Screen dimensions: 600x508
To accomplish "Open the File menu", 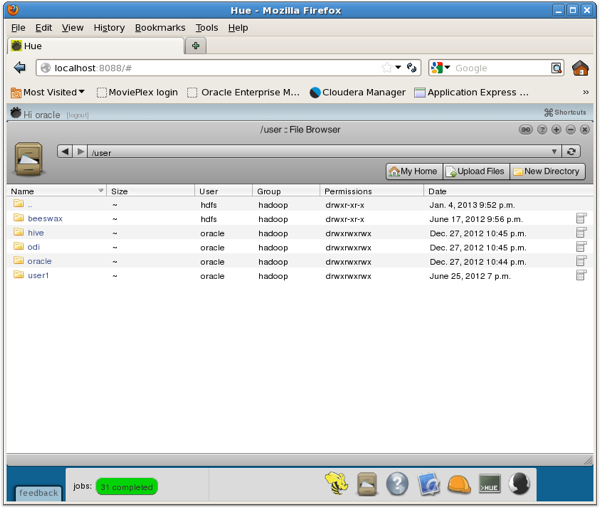I will [x=18, y=28].
